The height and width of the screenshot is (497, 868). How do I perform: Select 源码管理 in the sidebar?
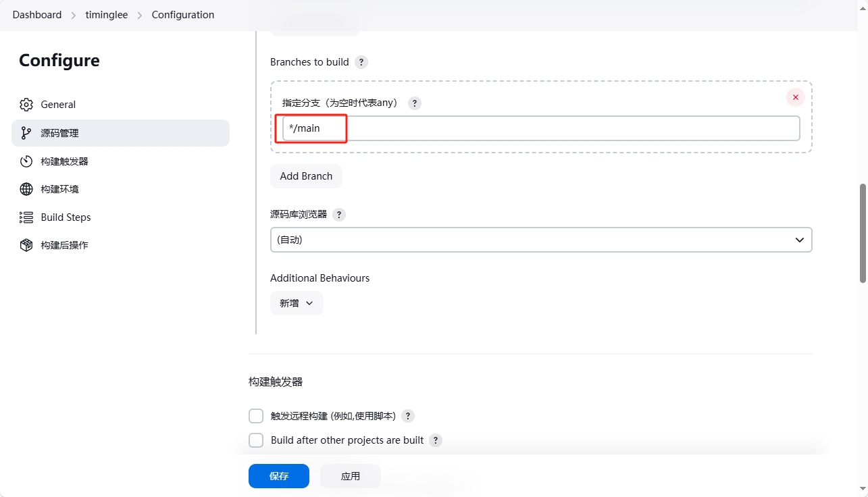click(x=120, y=133)
